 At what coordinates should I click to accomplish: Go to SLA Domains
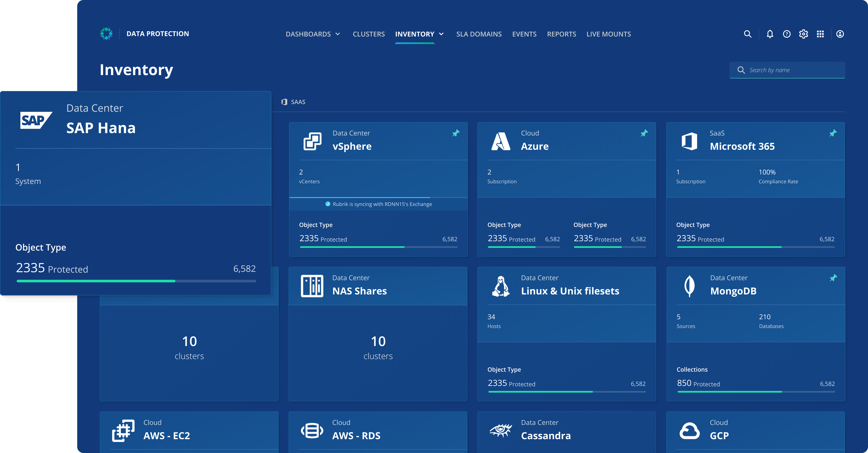[x=479, y=34]
